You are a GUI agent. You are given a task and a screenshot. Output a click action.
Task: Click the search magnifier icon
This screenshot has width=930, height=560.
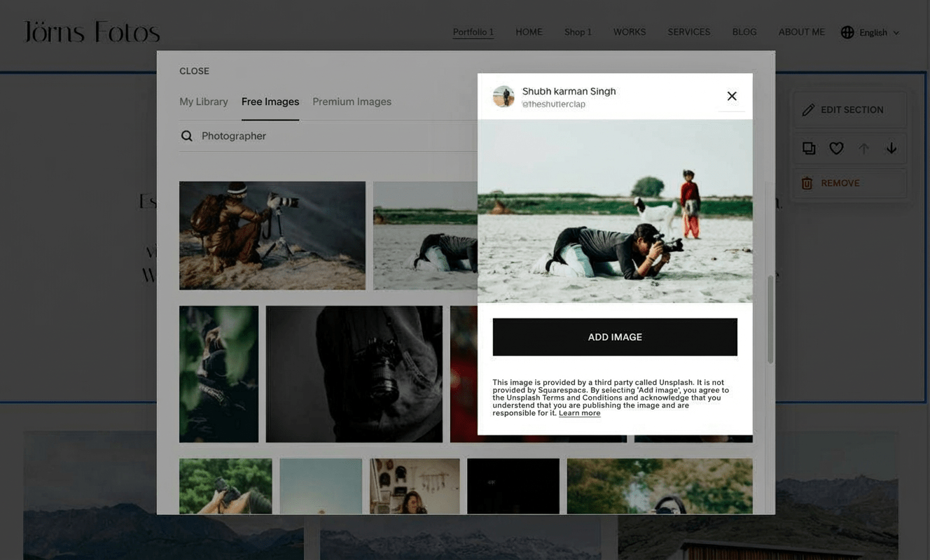[187, 136]
